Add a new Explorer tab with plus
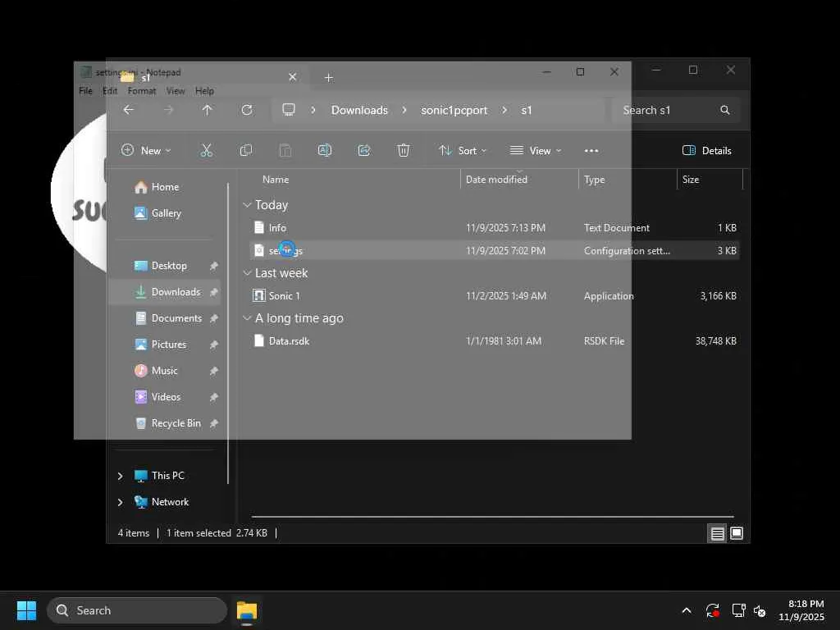 pyautogui.click(x=329, y=78)
